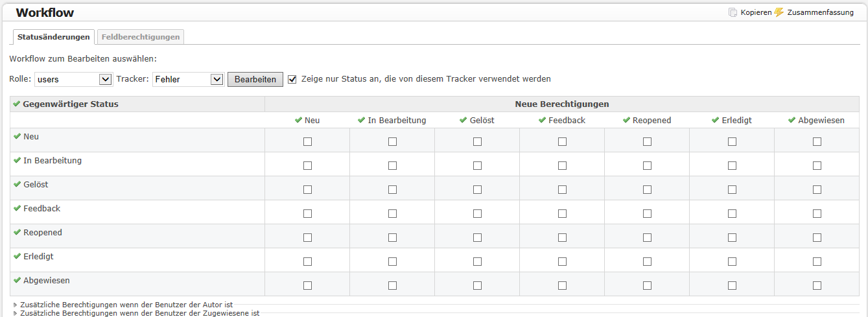868x317 pixels.
Task: Tick Abgewiesen row, Neu column checkbox
Action: (x=307, y=285)
